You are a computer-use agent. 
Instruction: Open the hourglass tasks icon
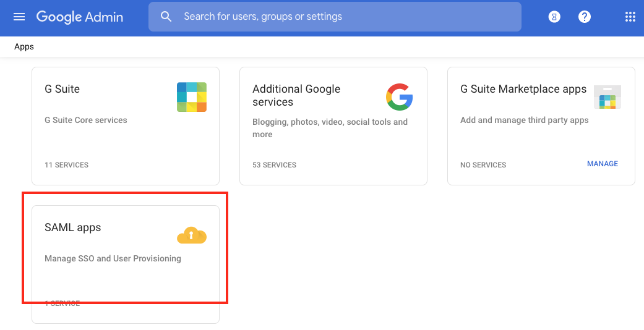[x=554, y=17]
